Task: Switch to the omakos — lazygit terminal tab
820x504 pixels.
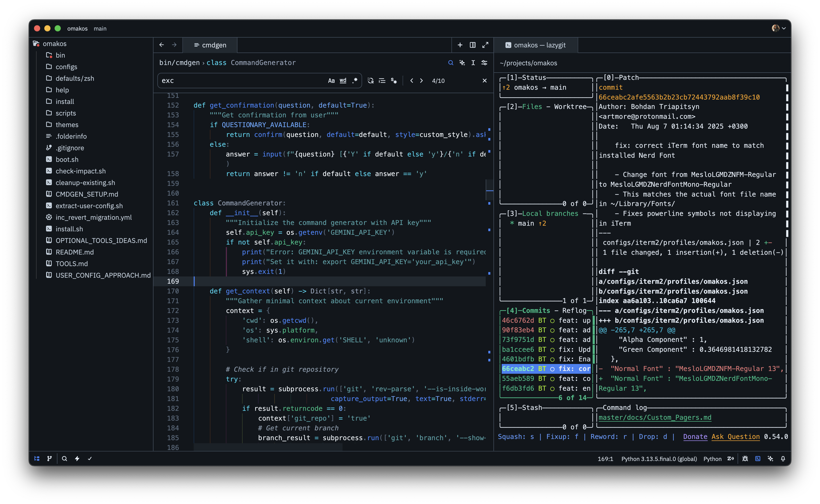Action: pos(536,45)
